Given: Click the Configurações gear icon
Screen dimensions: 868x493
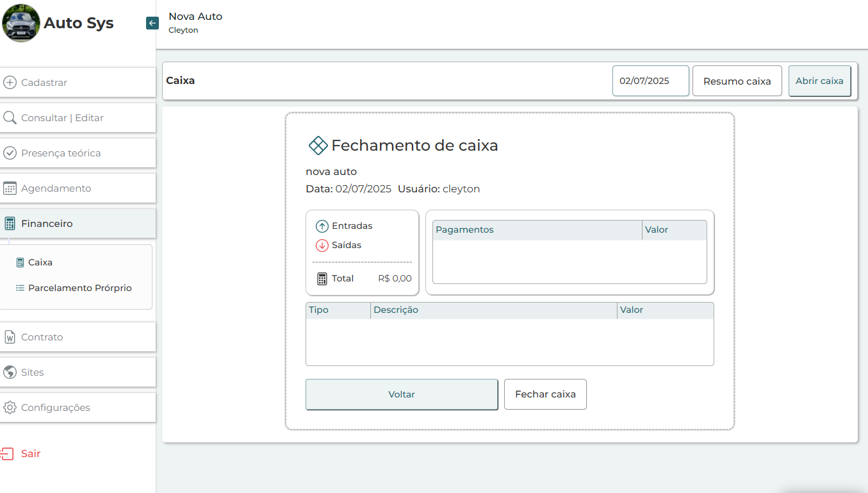Looking at the screenshot, I should click(10, 408).
